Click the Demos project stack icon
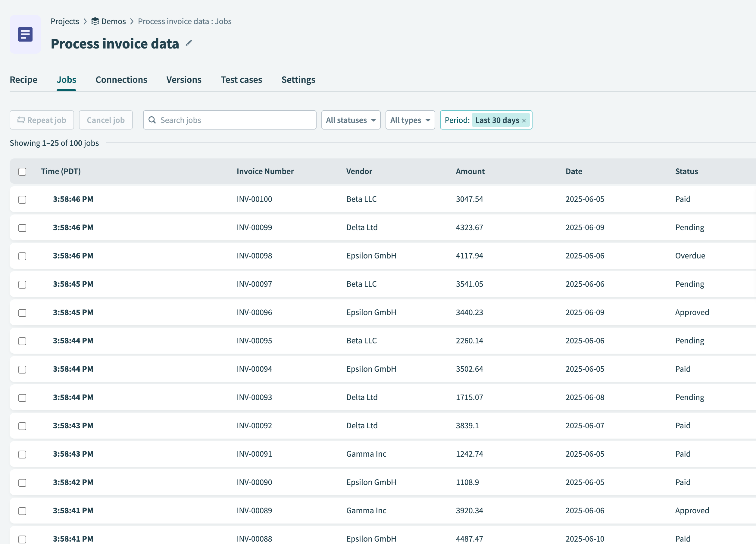 (x=95, y=21)
